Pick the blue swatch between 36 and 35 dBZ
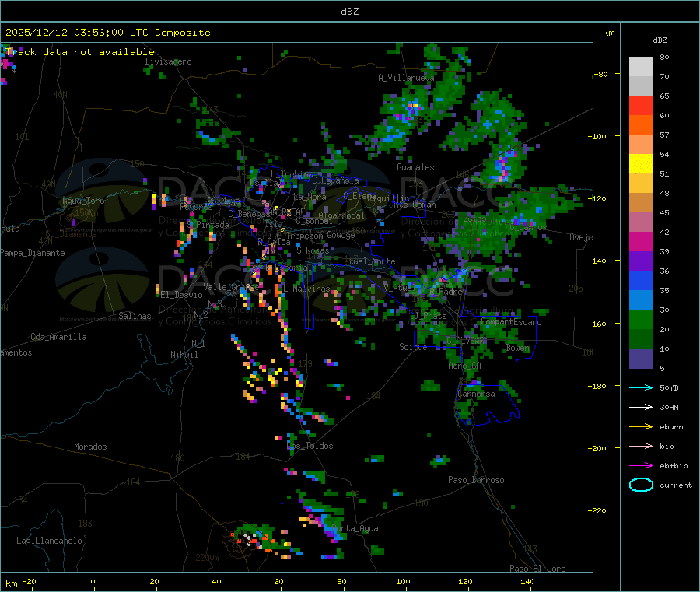 pyautogui.click(x=641, y=280)
